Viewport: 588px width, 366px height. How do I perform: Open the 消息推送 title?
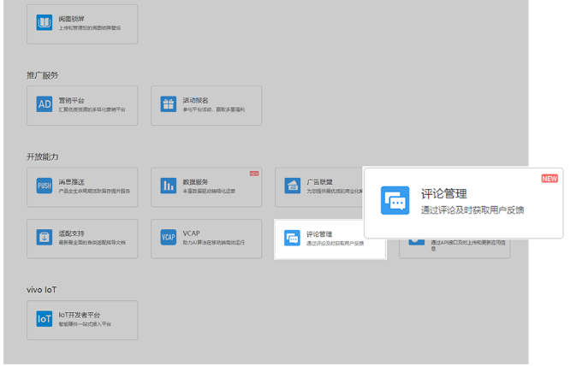[71, 182]
